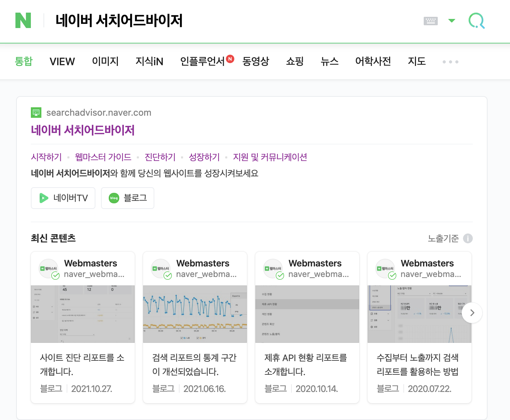510x420 pixels.
Task: Click naver_webma... handle on 2021.10.27 card
Action: [94, 274]
